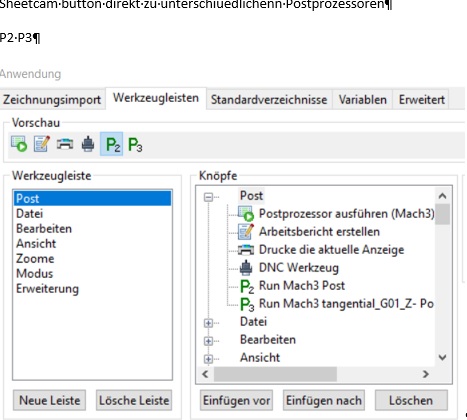Viewport: 467px width, 420px height.
Task: Select the P3 icon in the preview toolbar
Action: pyautogui.click(x=135, y=144)
